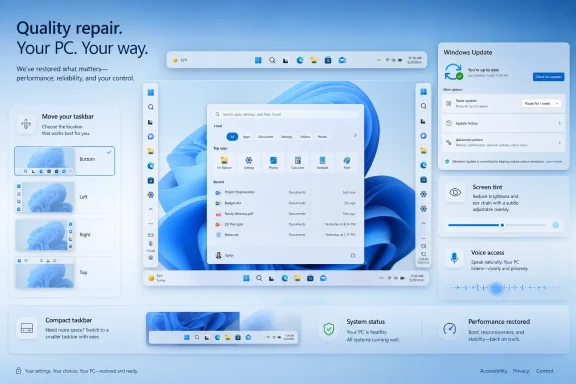Expand hidden icons chevron on the right vertical taskbar
This screenshot has width=576, height=384.
tap(424, 223)
